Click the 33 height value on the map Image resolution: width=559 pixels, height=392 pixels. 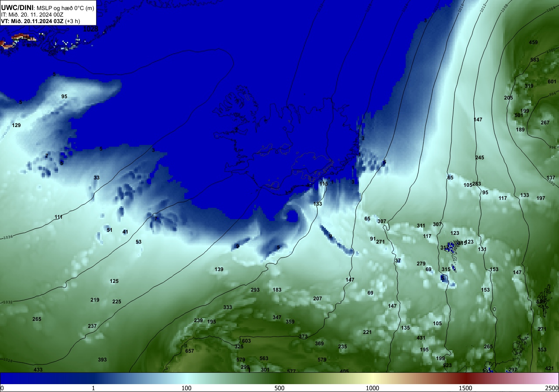tap(97, 178)
